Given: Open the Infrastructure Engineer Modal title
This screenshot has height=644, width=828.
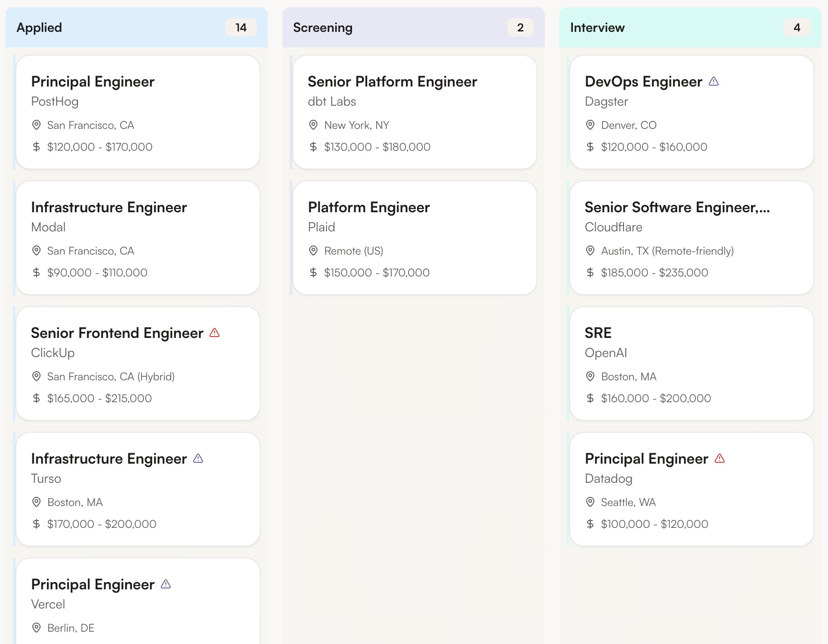Looking at the screenshot, I should [109, 207].
